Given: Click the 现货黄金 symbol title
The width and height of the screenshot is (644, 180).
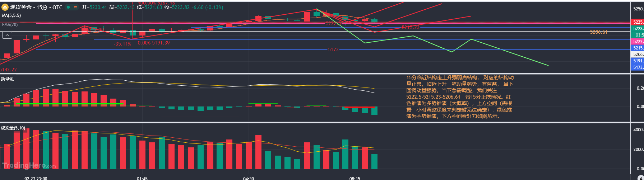Looking at the screenshot, I should pyautogui.click(x=20, y=7).
